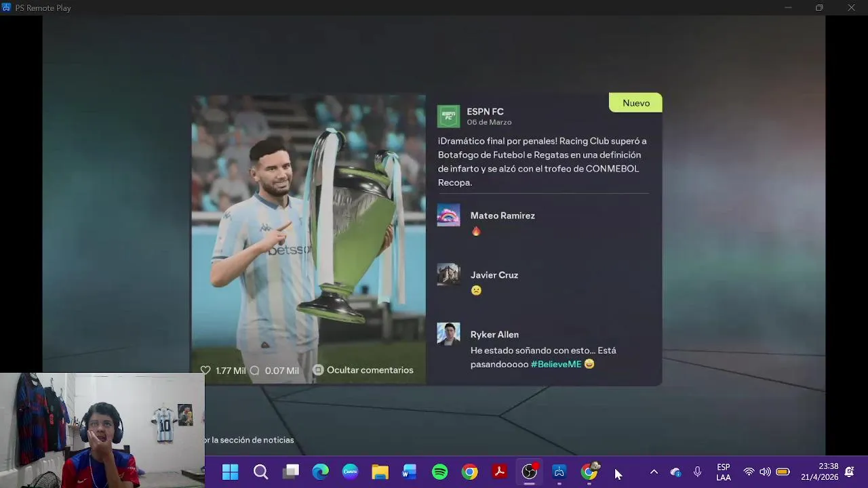Open Spotify from the taskbar
The height and width of the screenshot is (488, 868).
coord(439,472)
